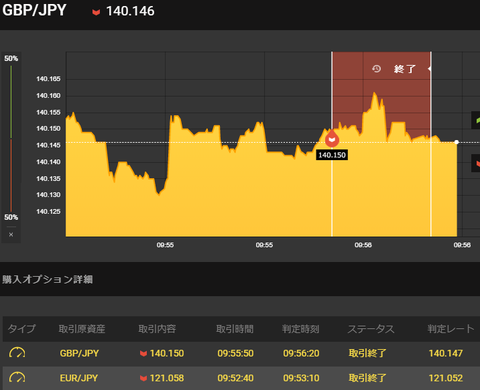This screenshot has width=480, height=390.
Task: Click the judgment time 09:56:20
Action: click(301, 353)
